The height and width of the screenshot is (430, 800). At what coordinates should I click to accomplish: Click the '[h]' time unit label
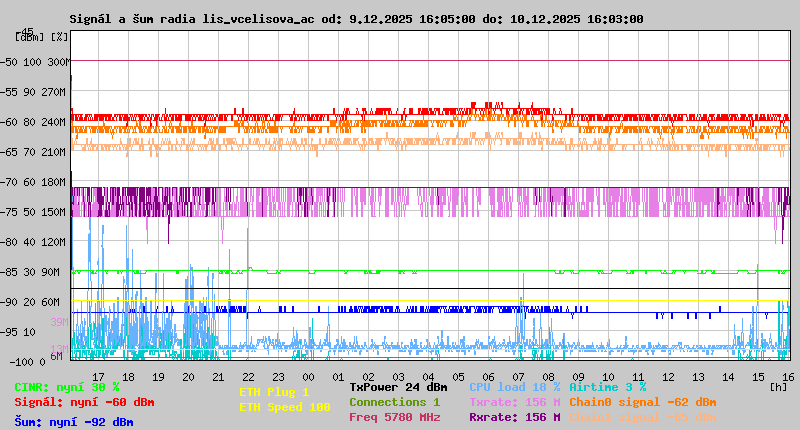[x=779, y=387]
